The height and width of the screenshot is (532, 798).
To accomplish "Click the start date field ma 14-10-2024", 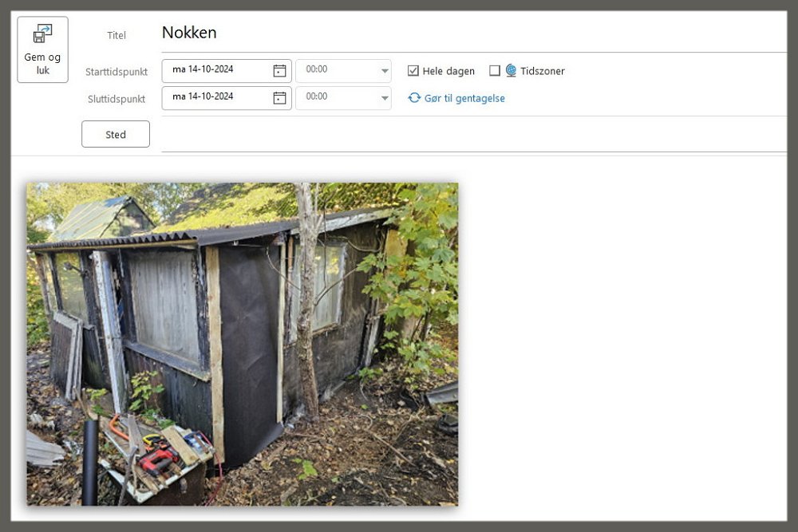I will click(227, 71).
